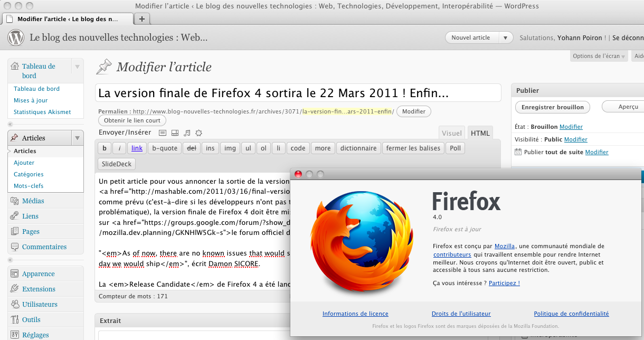The image size is (644, 340).
Task: Click fermer les balises button
Action: tap(413, 148)
